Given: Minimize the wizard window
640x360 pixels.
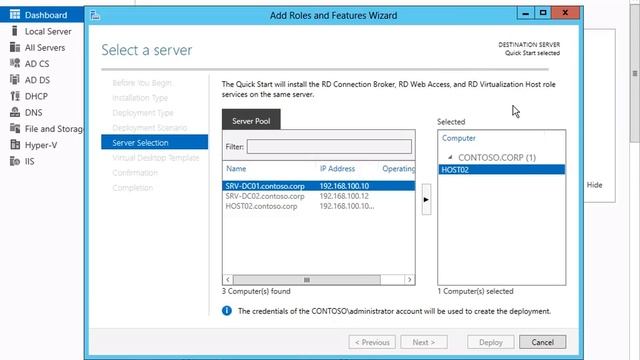Looking at the screenshot, I should [526, 13].
